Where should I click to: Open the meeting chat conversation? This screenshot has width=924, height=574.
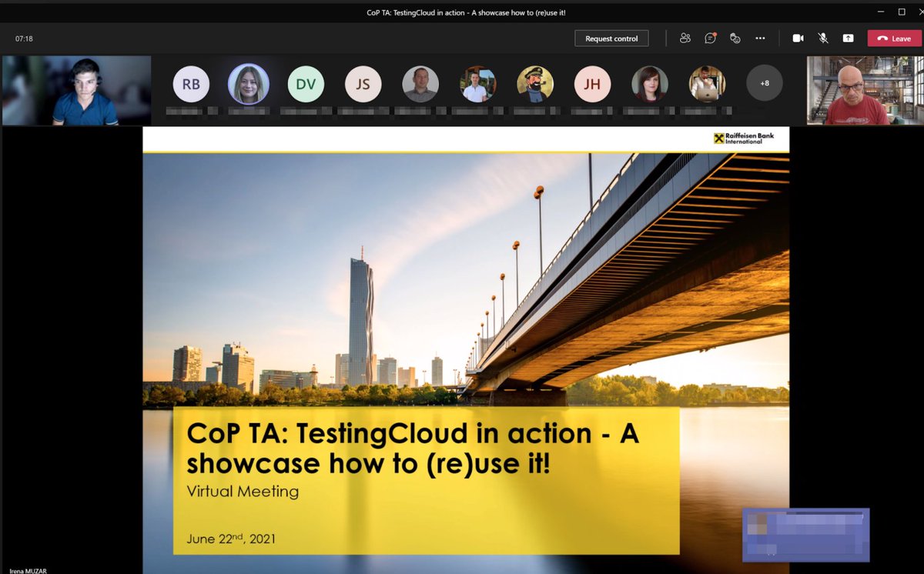[x=710, y=38]
